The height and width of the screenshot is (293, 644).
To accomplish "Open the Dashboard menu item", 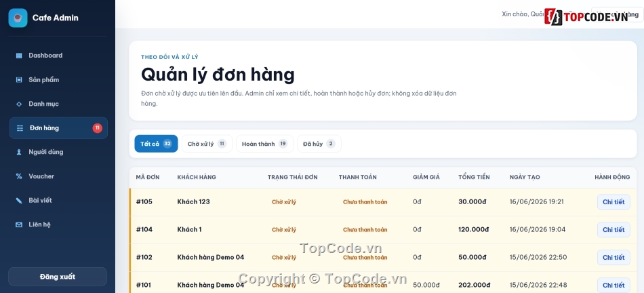I will coord(58,56).
